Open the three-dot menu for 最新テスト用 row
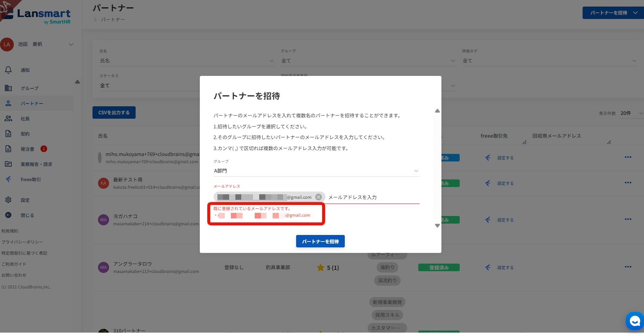This screenshot has height=334, width=644. (x=628, y=183)
